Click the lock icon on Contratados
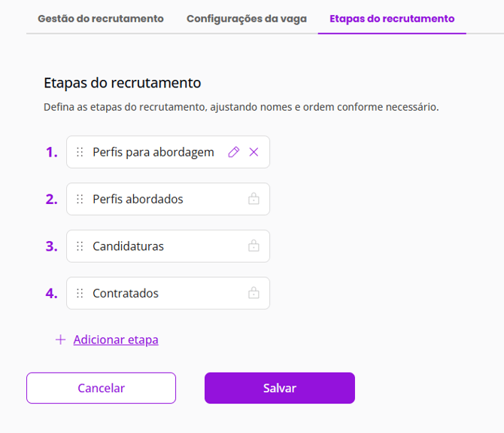The height and width of the screenshot is (433, 504). 254,294
